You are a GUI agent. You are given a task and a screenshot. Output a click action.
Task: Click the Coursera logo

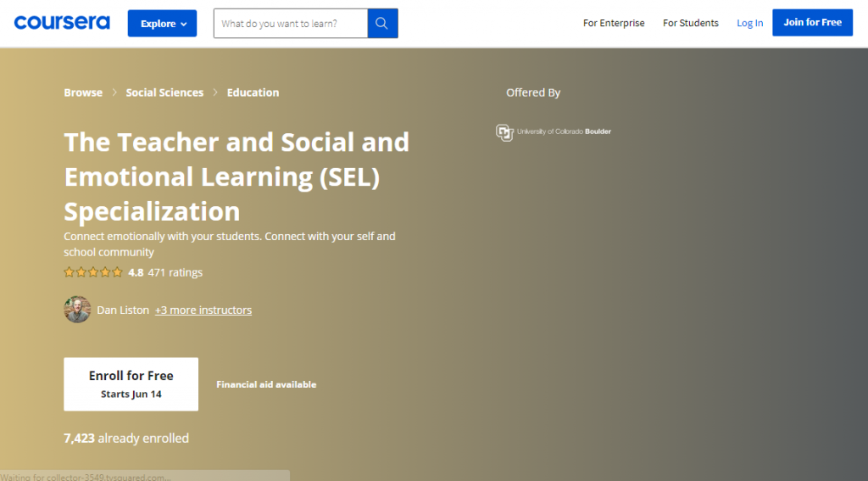(62, 23)
